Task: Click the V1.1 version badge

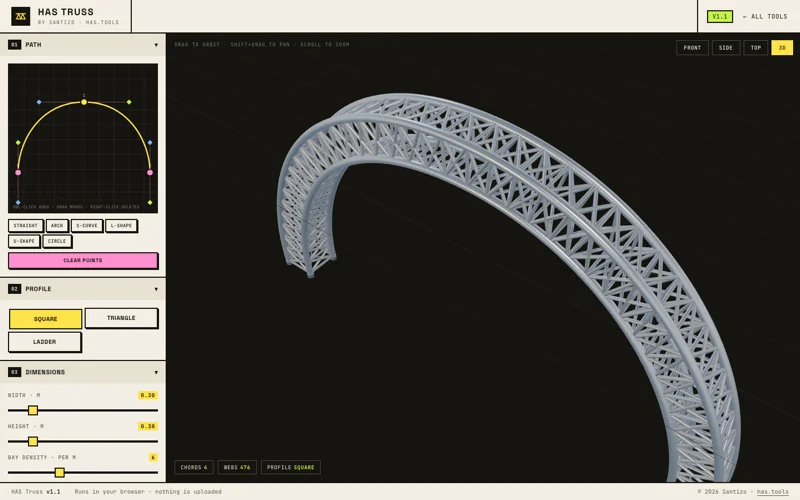Action: point(719,17)
